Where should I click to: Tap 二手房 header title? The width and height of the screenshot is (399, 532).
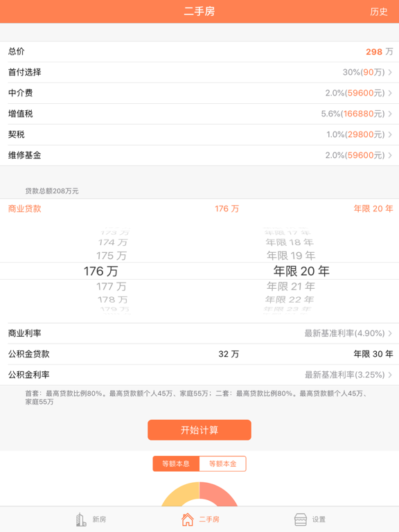pos(199,12)
